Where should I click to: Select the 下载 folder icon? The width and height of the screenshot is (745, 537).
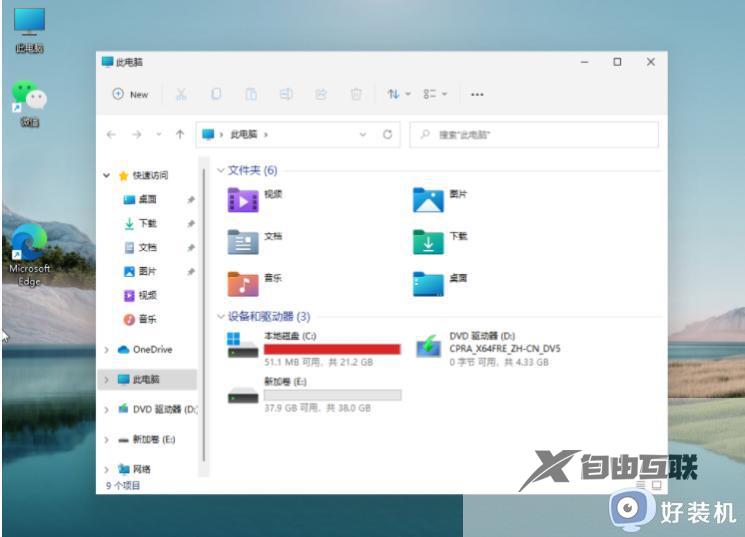428,242
